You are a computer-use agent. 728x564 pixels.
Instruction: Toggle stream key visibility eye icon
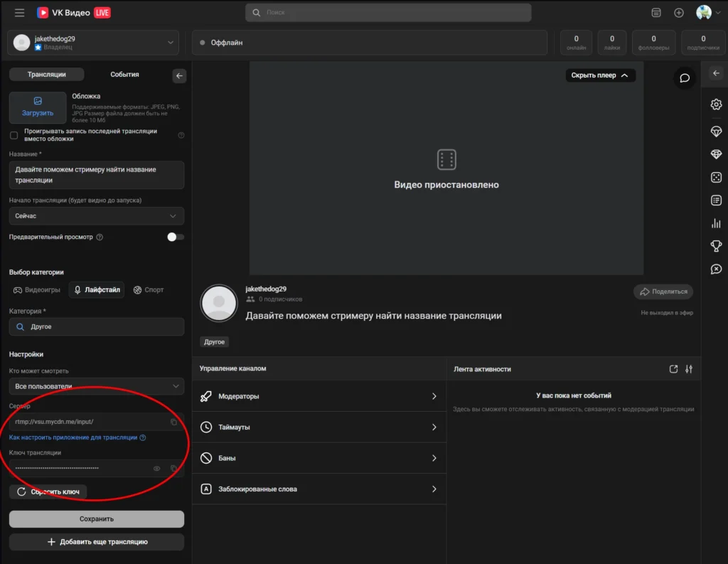[159, 468]
